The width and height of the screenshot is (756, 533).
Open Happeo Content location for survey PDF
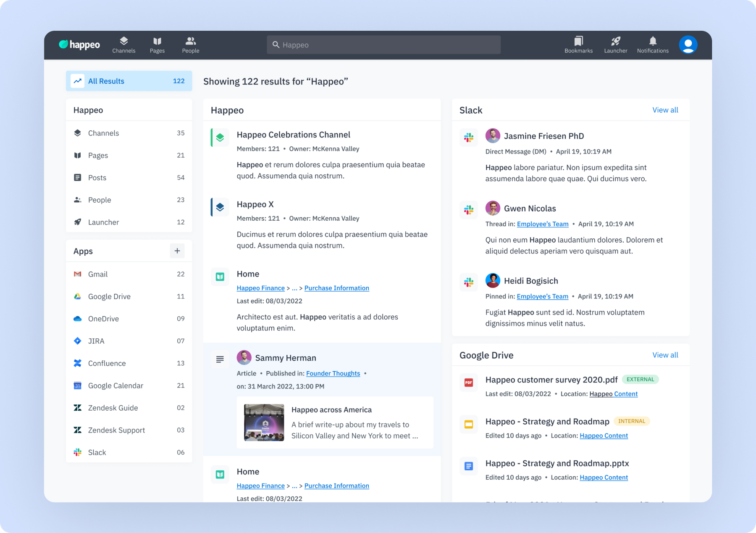point(613,394)
